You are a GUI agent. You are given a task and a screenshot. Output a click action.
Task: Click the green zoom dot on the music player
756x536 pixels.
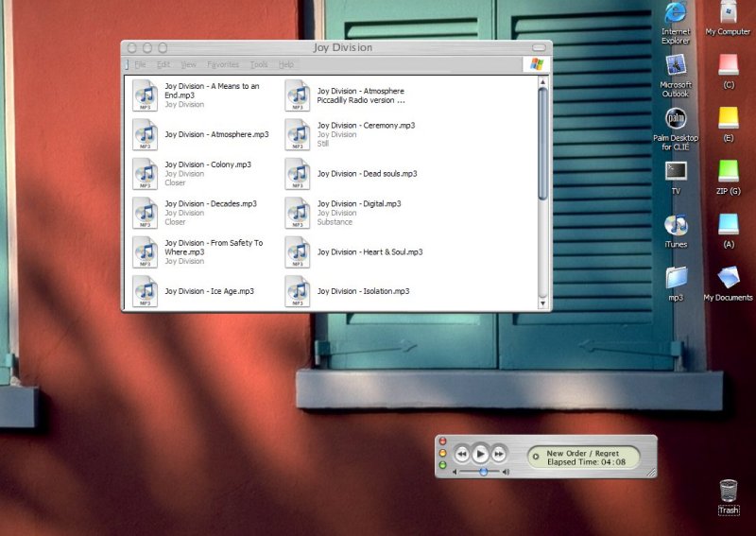442,465
